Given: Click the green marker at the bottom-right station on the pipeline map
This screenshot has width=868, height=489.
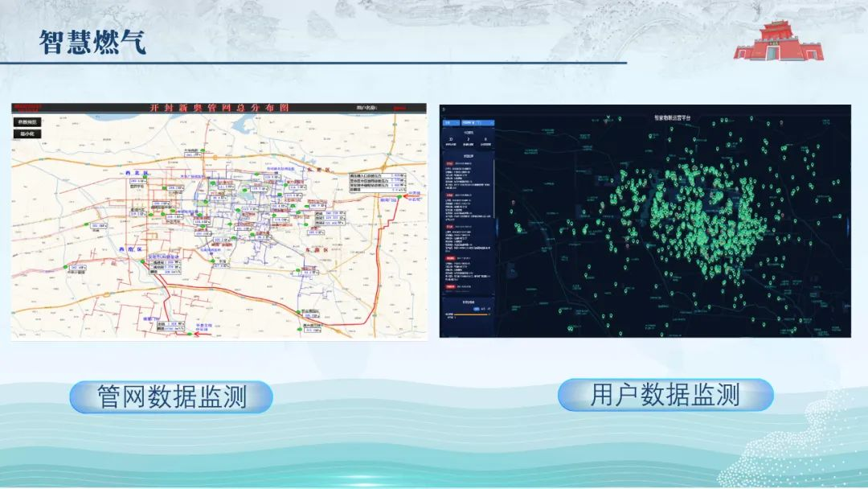Looking at the screenshot, I should (x=300, y=328).
